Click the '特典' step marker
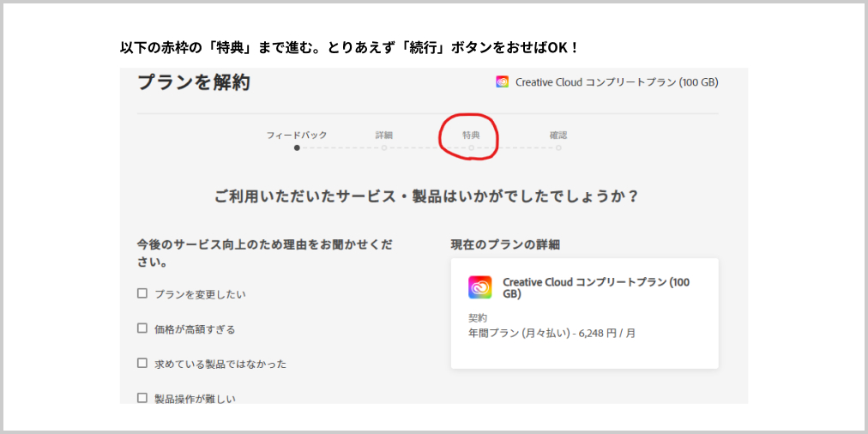868x434 pixels. click(x=471, y=148)
